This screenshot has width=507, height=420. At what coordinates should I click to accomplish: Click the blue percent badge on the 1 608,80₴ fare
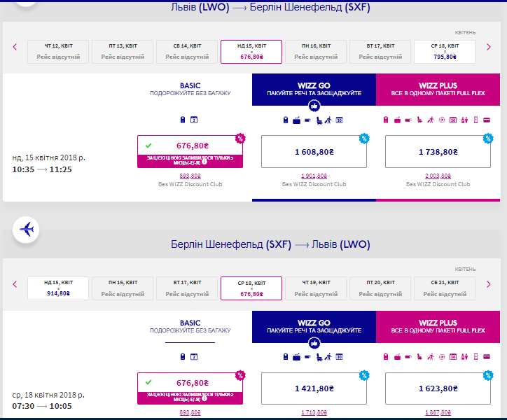coord(364,138)
